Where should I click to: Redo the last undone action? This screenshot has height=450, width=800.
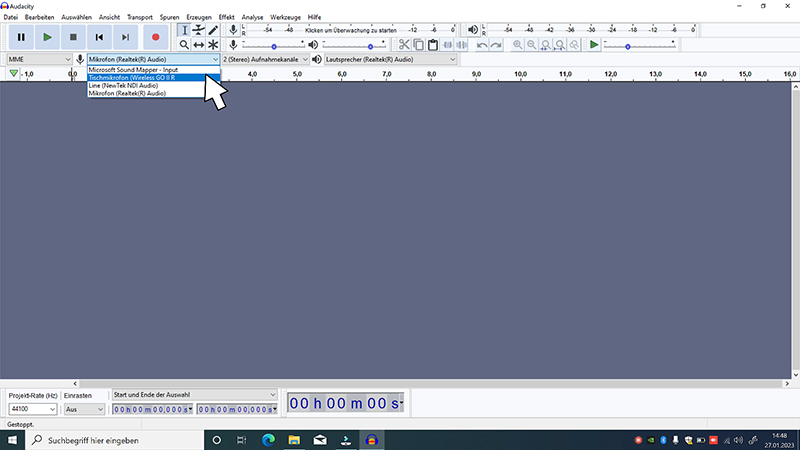tap(496, 45)
